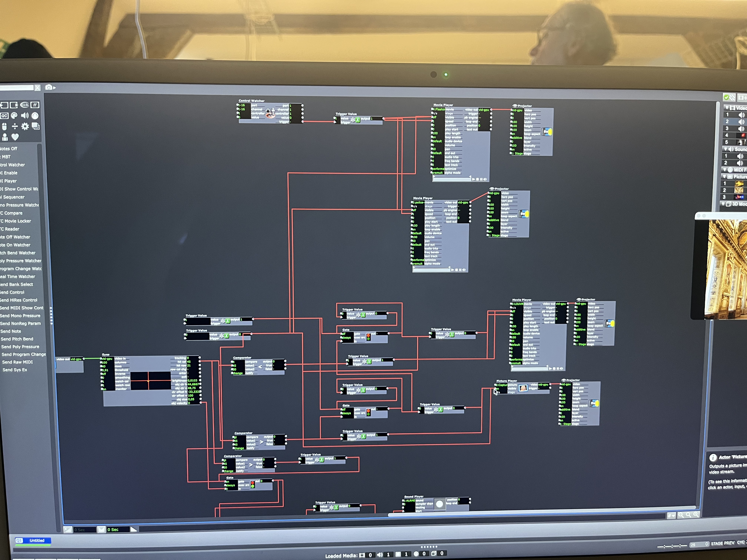Collapse the Video media bin section
747x560 pixels.
click(727, 108)
